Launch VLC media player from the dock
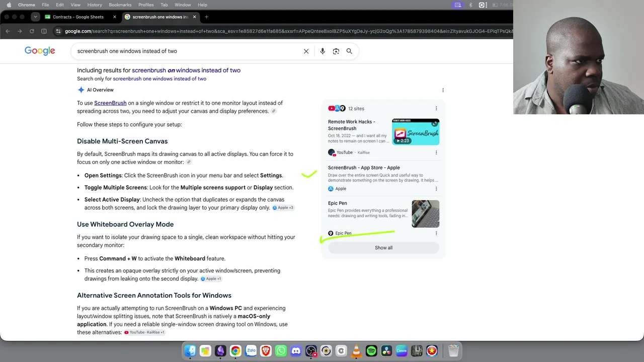This screenshot has width=644, height=362. pyautogui.click(x=356, y=351)
